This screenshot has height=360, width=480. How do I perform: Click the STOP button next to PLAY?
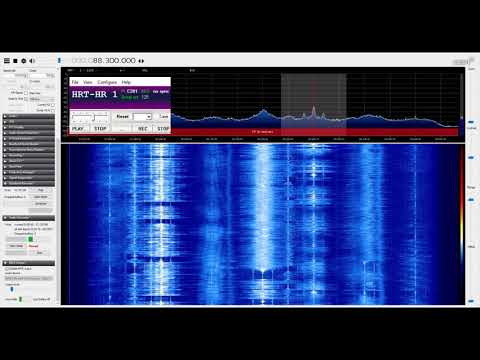point(100,129)
